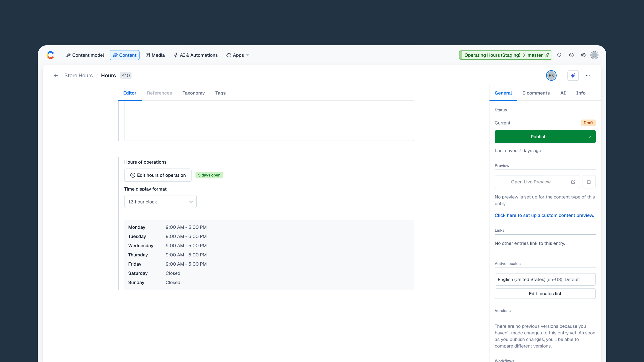Image resolution: width=644 pixels, height=362 pixels.
Task: Switch to the Taxonomy tab
Action: pos(194,93)
